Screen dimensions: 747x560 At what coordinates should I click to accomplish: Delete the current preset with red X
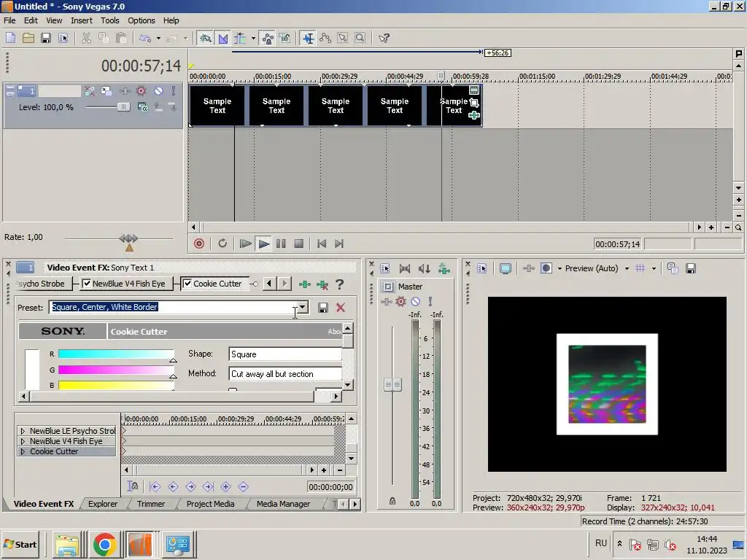point(341,308)
